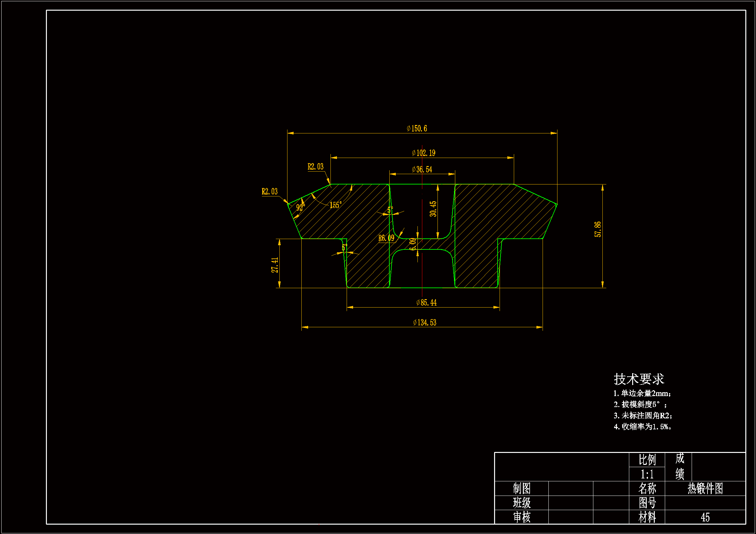Click the note 收缩率为1.5%
756x534 pixels.
(643, 427)
